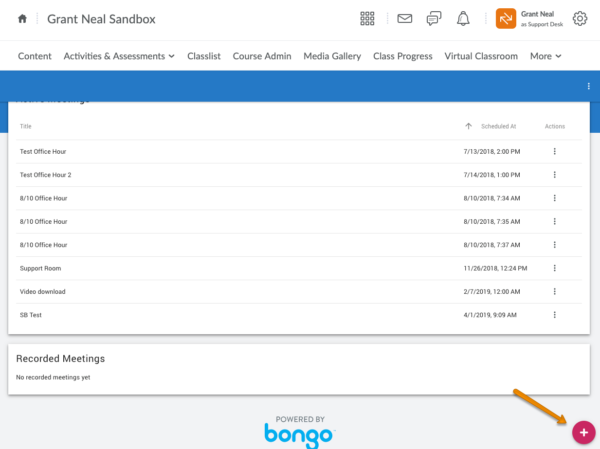This screenshot has width=600, height=449.
Task: Click the pink add meeting button
Action: coord(583,432)
